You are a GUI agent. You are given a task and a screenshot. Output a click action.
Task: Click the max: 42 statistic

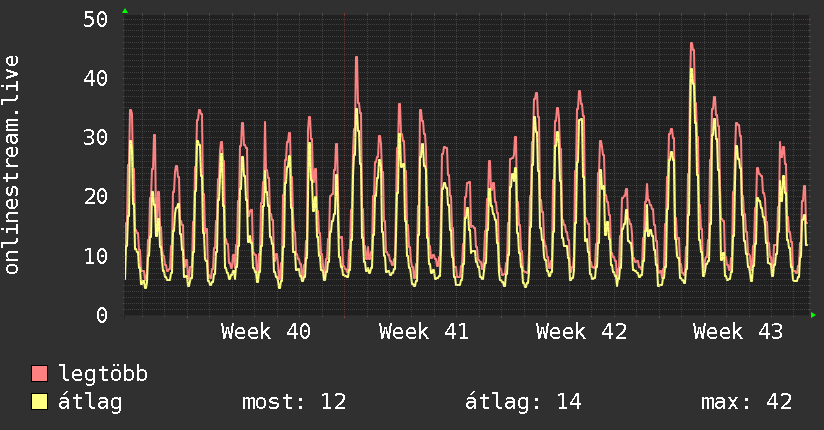coord(746,402)
